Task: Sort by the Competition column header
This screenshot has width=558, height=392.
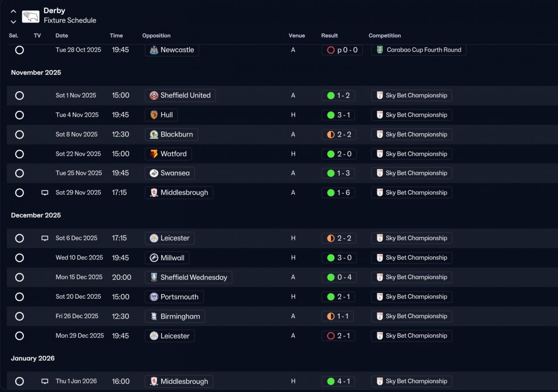Action: pos(384,36)
